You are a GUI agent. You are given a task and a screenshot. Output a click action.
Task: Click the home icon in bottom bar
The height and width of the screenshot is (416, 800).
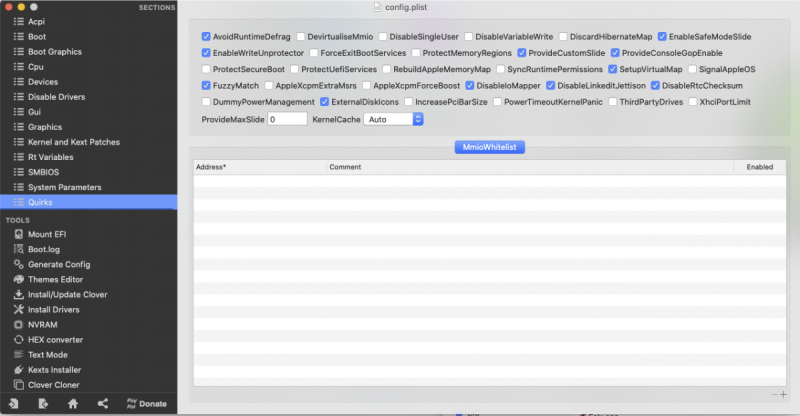(73, 404)
